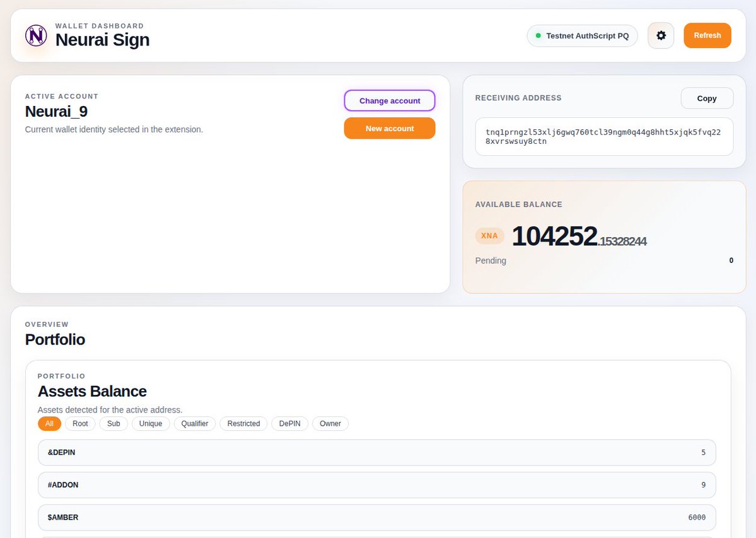Open settings via the gear icon

pos(661,35)
